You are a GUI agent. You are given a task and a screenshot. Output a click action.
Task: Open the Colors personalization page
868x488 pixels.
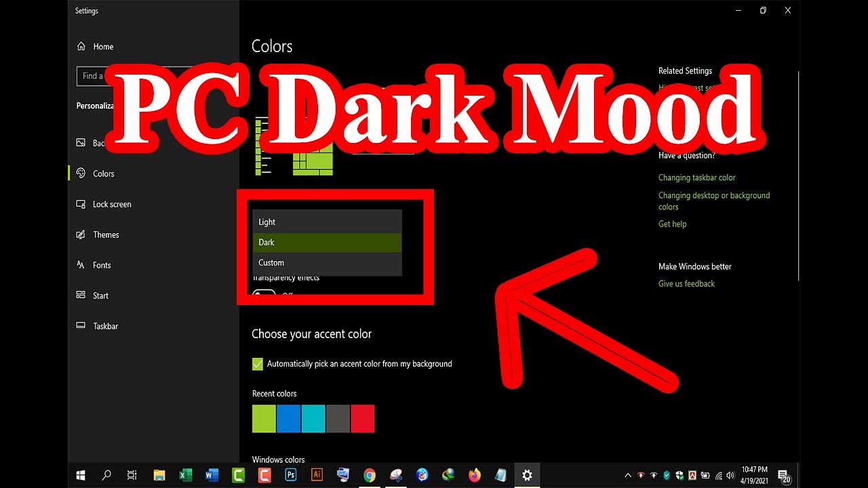click(96, 174)
